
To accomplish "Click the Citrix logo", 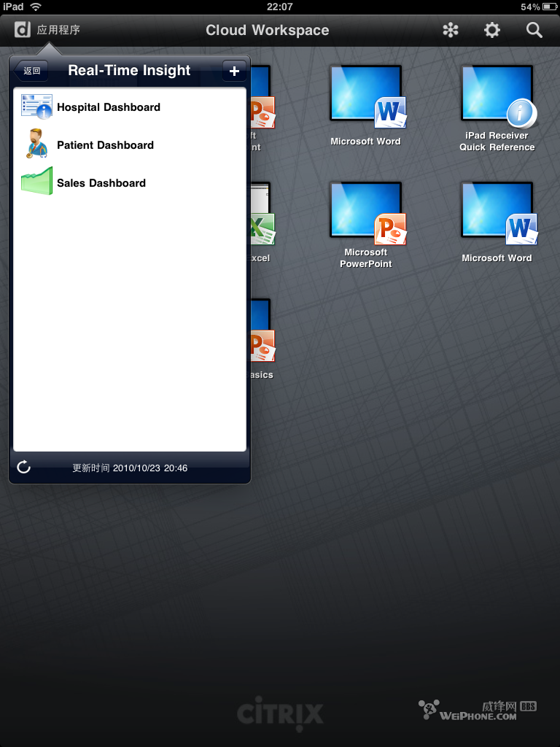I will click(x=280, y=713).
